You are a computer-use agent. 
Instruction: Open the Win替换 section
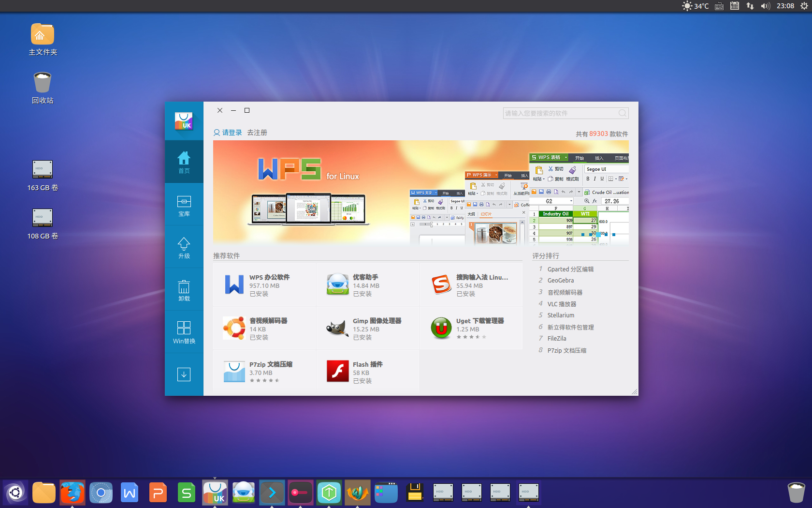pos(184,332)
